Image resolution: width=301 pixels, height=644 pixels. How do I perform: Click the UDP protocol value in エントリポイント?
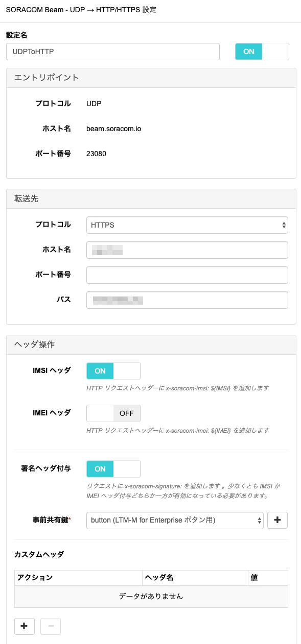coord(94,104)
